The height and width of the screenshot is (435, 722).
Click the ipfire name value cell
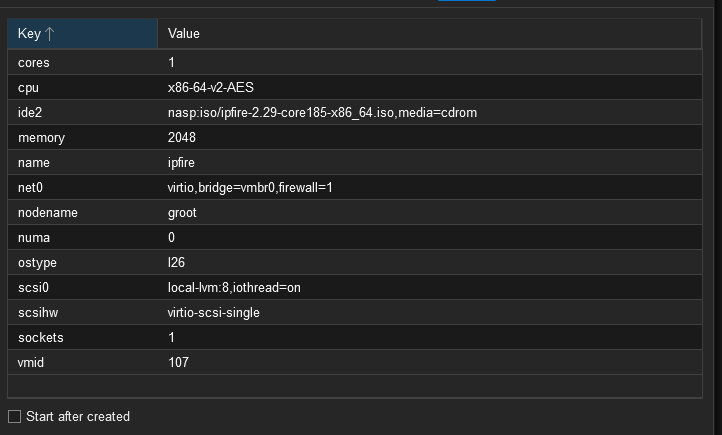click(x=430, y=162)
